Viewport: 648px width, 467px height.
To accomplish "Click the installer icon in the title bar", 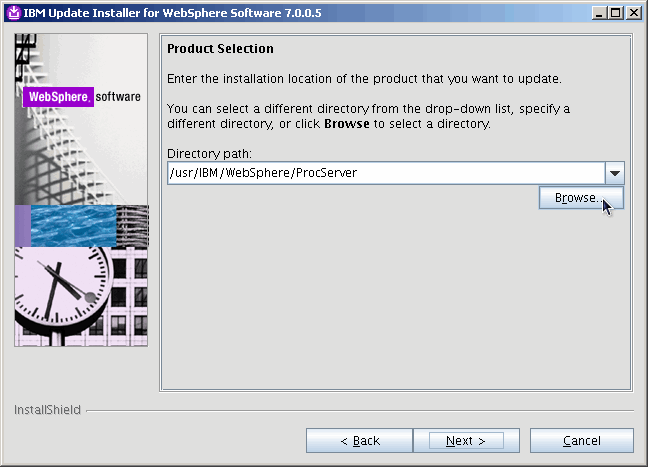I will 10,12.
